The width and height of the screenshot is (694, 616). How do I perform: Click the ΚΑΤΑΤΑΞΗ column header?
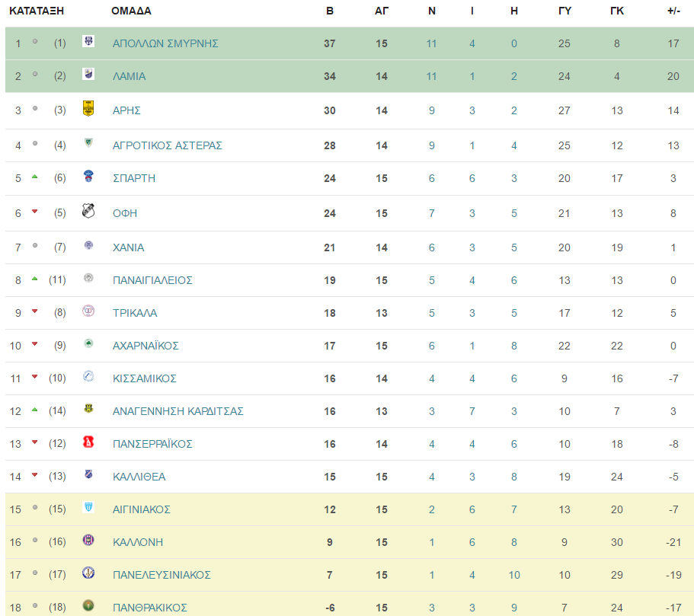pos(37,11)
